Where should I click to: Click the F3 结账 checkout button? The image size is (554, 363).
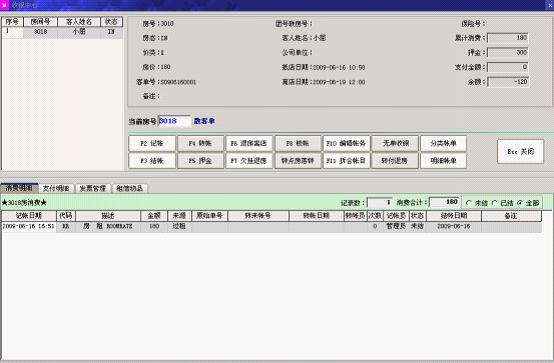tap(152, 160)
